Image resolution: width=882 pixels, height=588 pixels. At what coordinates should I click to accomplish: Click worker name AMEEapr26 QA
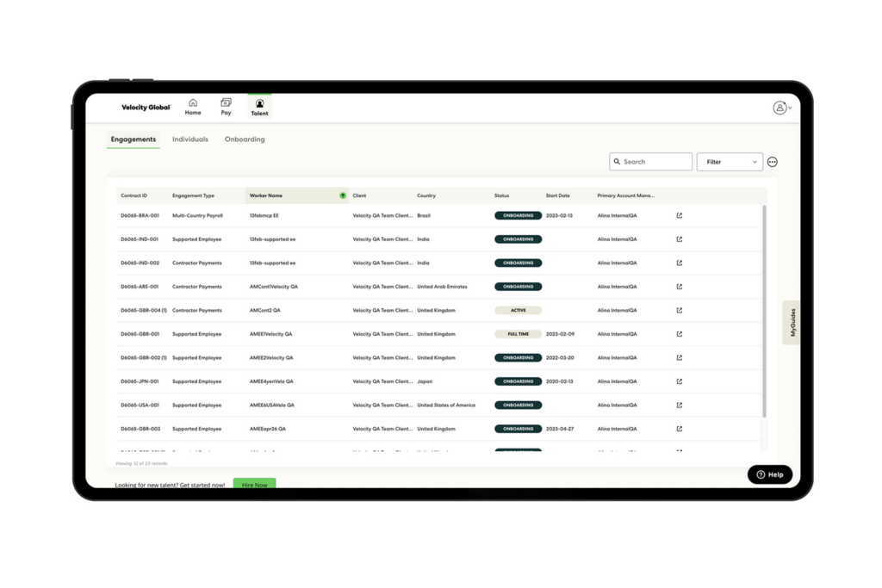[x=267, y=429]
